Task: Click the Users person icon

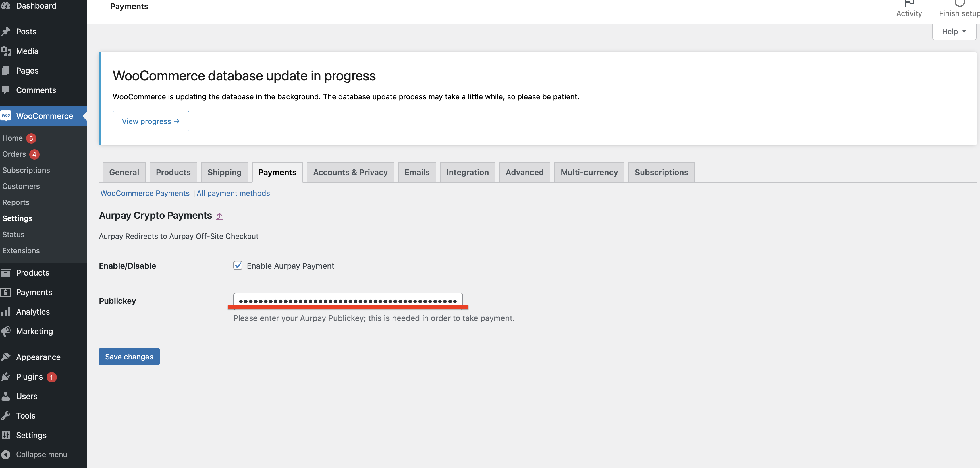Action: tap(6, 396)
